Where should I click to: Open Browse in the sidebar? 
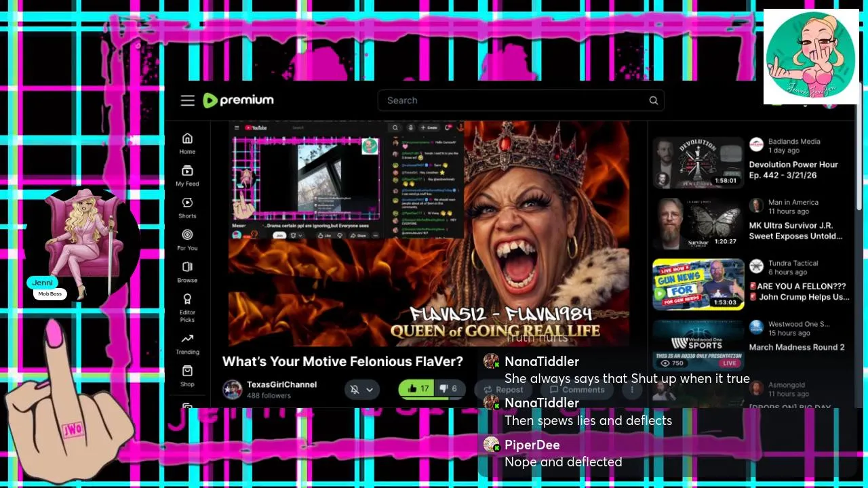click(187, 272)
